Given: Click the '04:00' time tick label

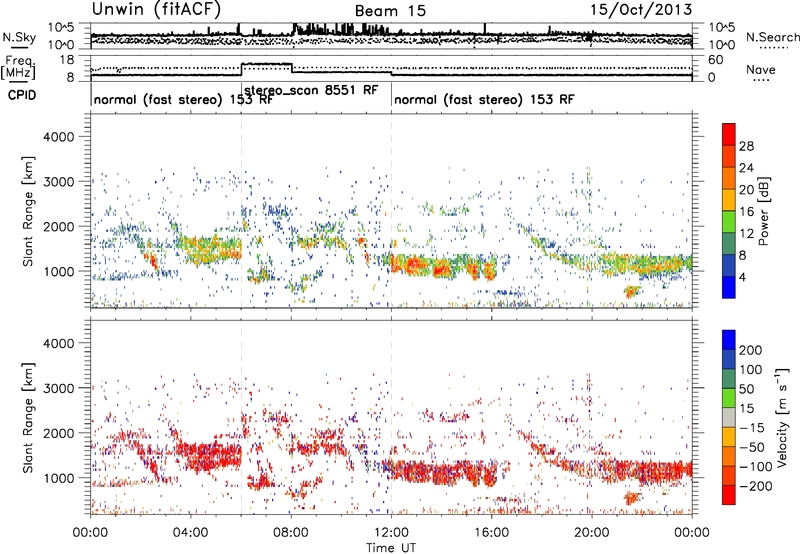Looking at the screenshot, I should click(x=190, y=533).
